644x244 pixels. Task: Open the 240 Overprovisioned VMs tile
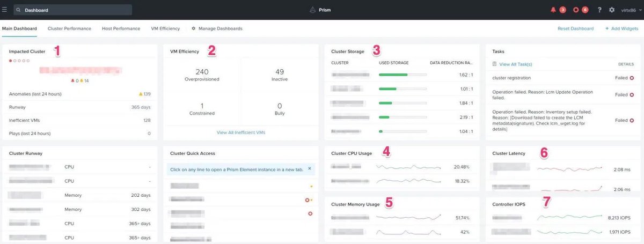point(202,75)
